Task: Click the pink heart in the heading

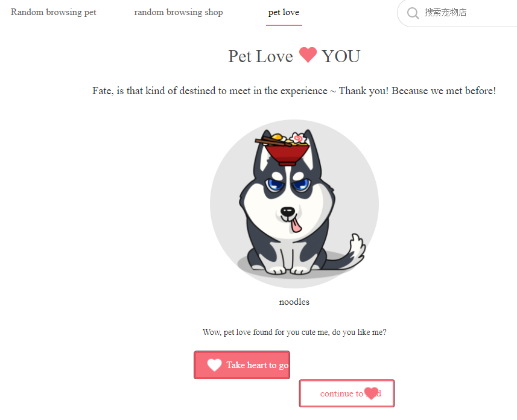Action: tap(308, 54)
